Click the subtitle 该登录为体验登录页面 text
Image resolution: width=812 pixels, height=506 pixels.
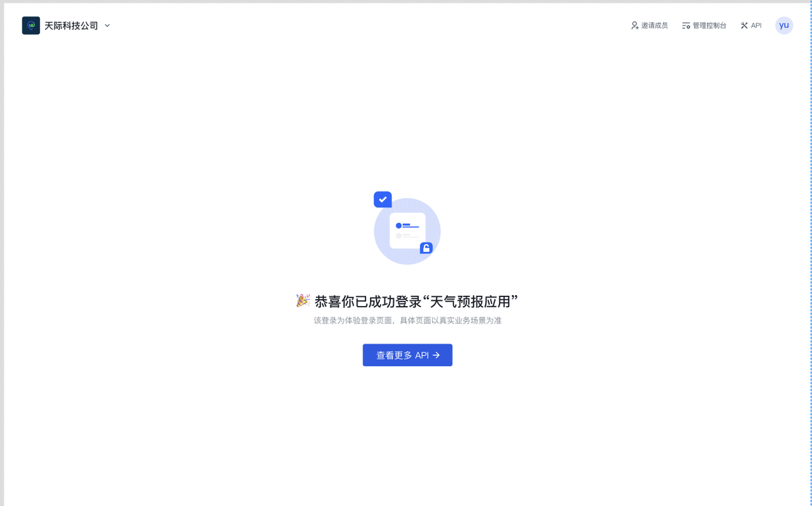pyautogui.click(x=407, y=321)
